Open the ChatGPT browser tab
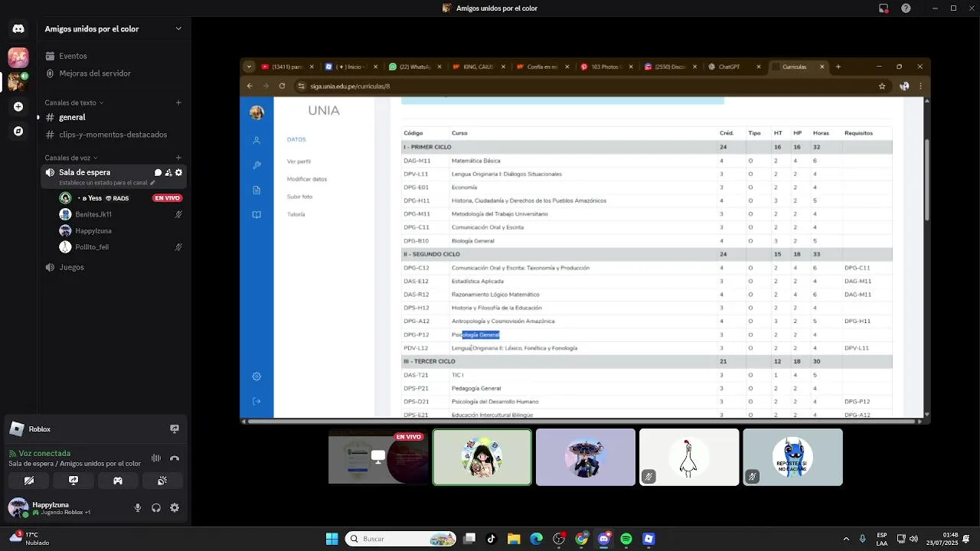 [x=733, y=67]
